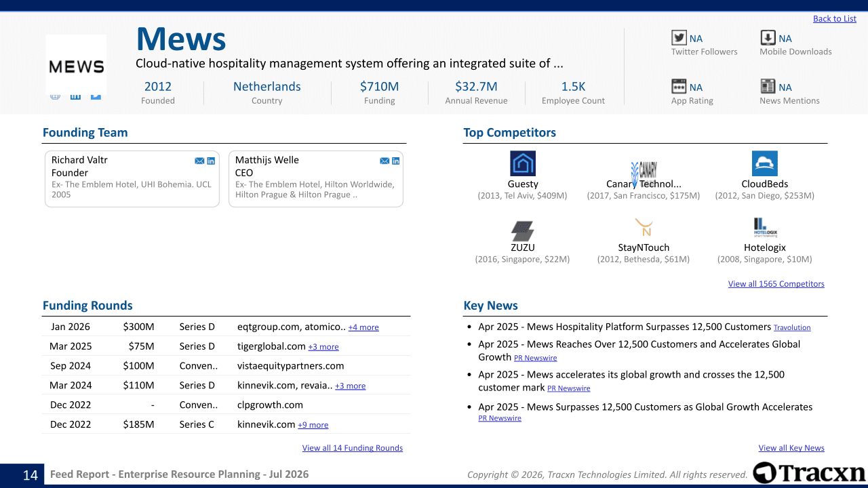The width and height of the screenshot is (868, 488).
Task: Click the $75M funding amount
Action: (142, 346)
